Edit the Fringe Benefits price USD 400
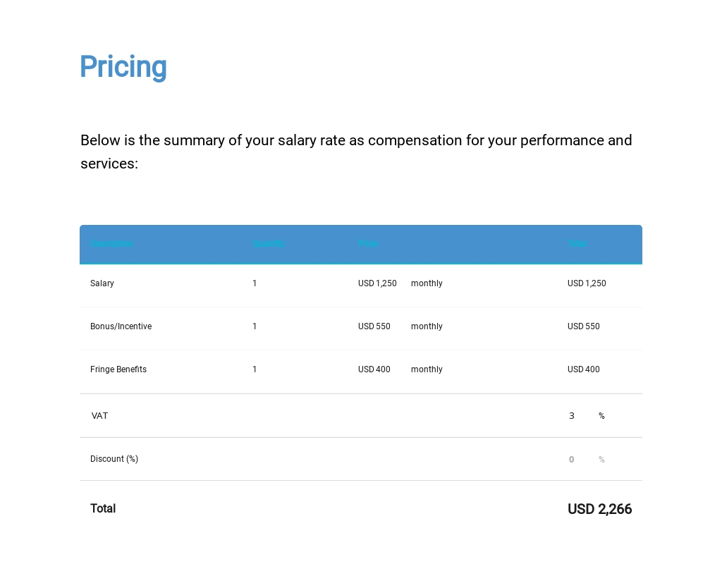 (x=374, y=369)
